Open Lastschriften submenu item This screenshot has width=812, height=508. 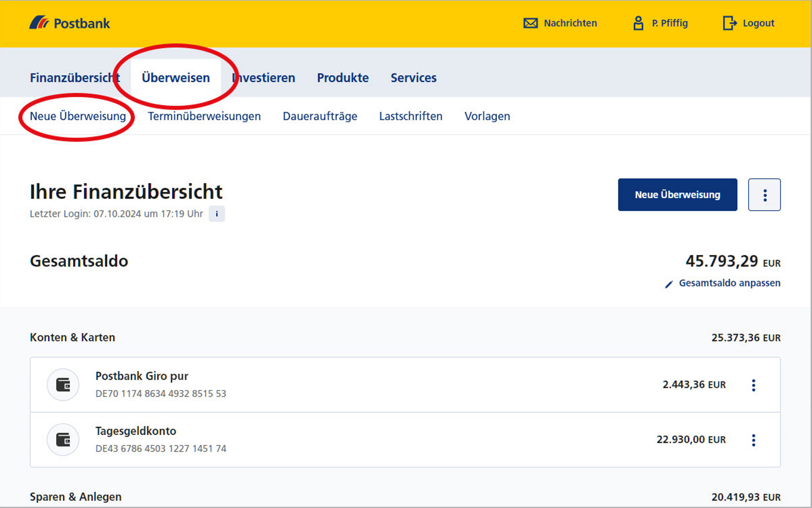[411, 116]
